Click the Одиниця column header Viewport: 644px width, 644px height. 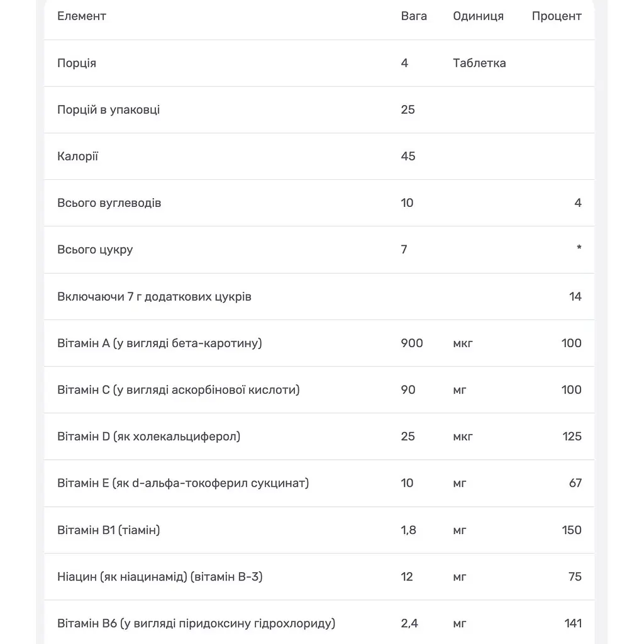click(478, 16)
